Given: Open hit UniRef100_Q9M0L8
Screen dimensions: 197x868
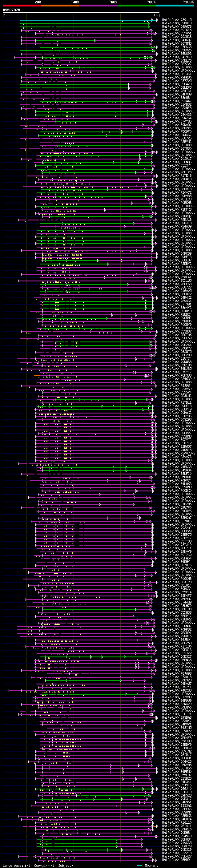Looking at the screenshot, I should (x=177, y=23).
